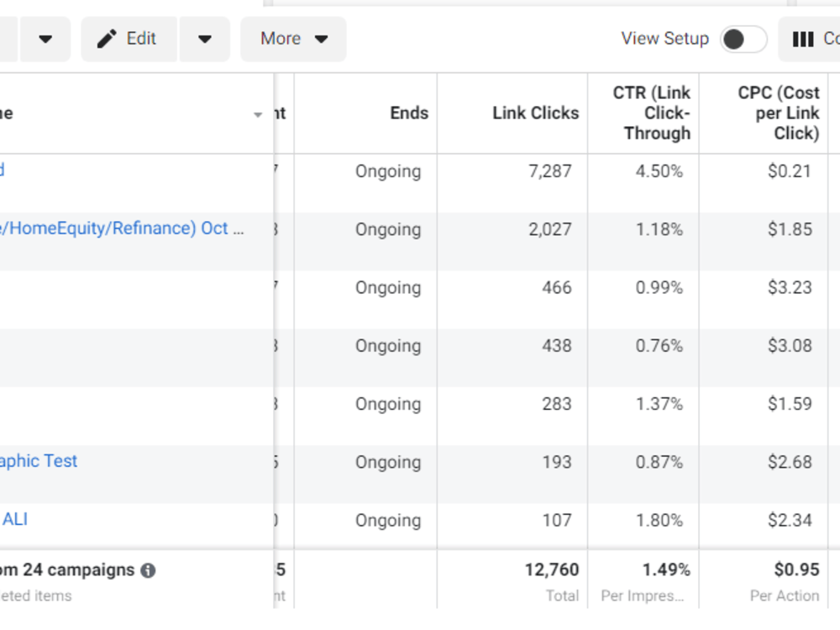Open the More dropdown menu
Viewport: 840px width, 630px height.
click(293, 39)
